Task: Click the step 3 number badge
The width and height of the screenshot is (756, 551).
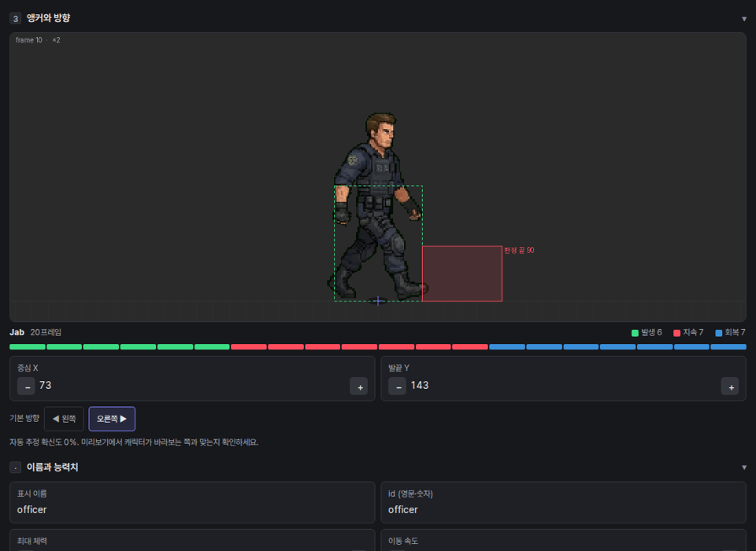Action: 16,19
